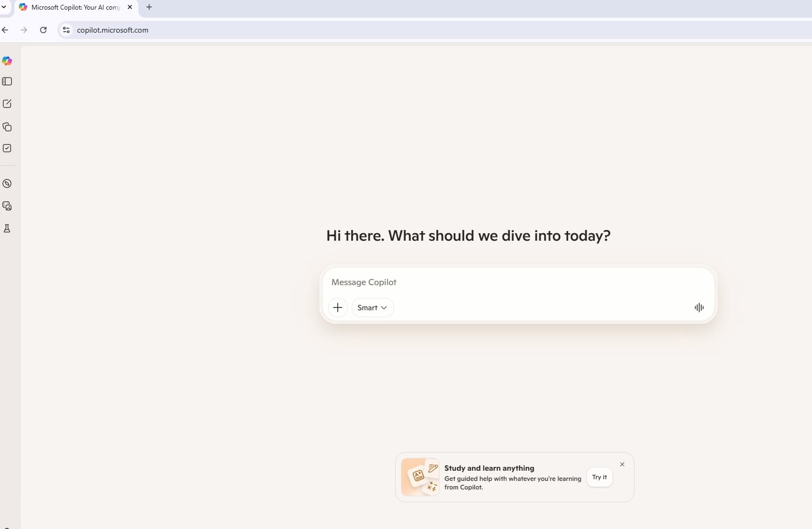The image size is (812, 529).
Task: Expand the tab search dropdown arrow
Action: [x=4, y=7]
